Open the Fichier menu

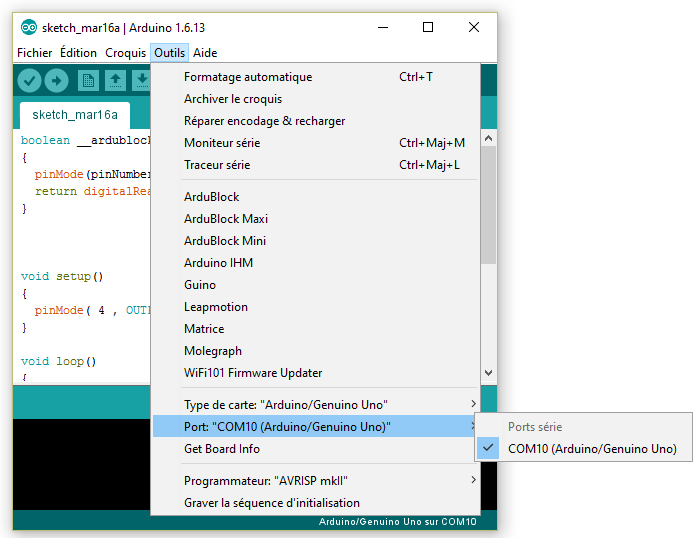point(34,53)
